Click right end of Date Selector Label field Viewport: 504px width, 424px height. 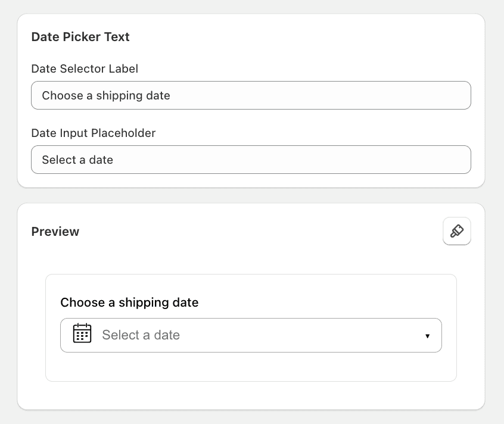click(x=453, y=95)
